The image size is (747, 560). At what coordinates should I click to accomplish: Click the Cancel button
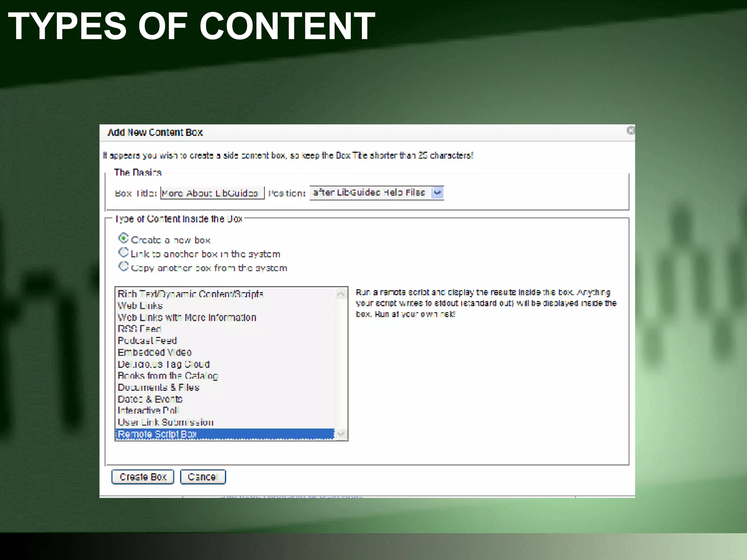click(x=203, y=477)
